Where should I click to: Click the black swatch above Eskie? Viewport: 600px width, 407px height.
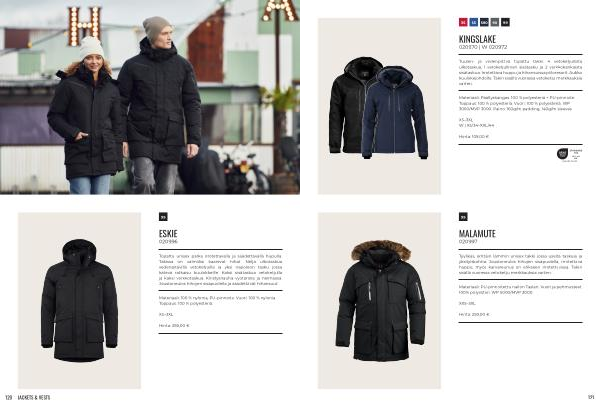pyautogui.click(x=163, y=217)
